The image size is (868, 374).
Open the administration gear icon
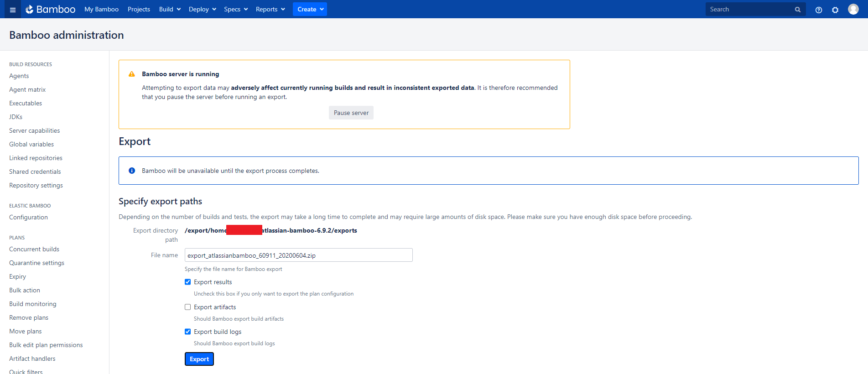(x=835, y=10)
